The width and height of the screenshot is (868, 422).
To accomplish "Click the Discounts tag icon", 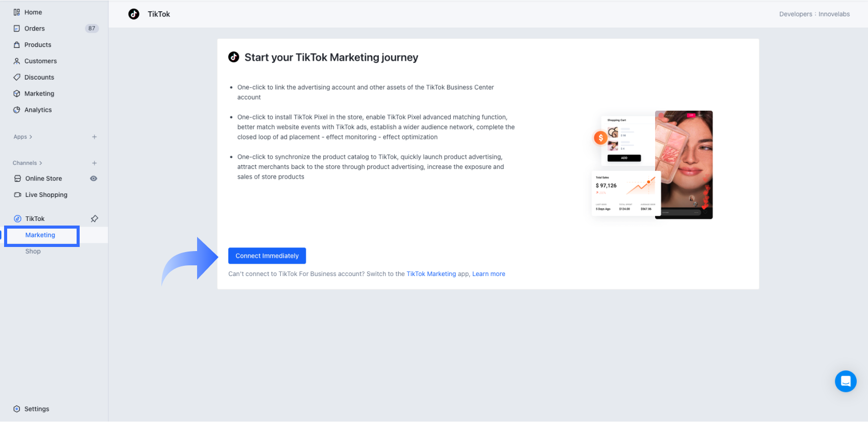I will pos(17,78).
